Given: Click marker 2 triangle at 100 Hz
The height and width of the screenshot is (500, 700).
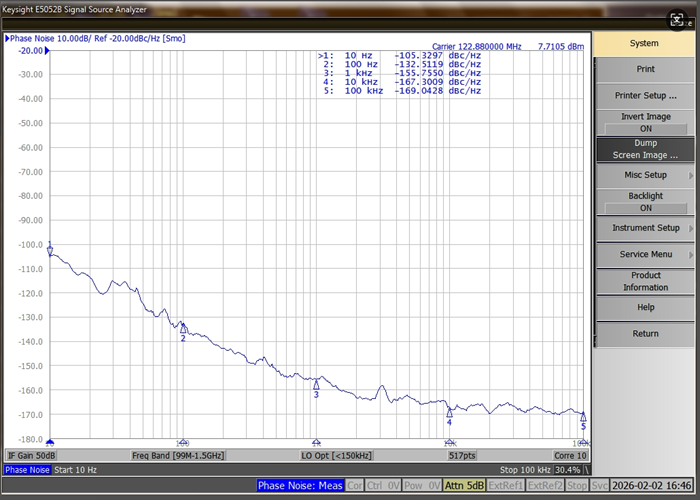Looking at the screenshot, I should pyautogui.click(x=183, y=328).
